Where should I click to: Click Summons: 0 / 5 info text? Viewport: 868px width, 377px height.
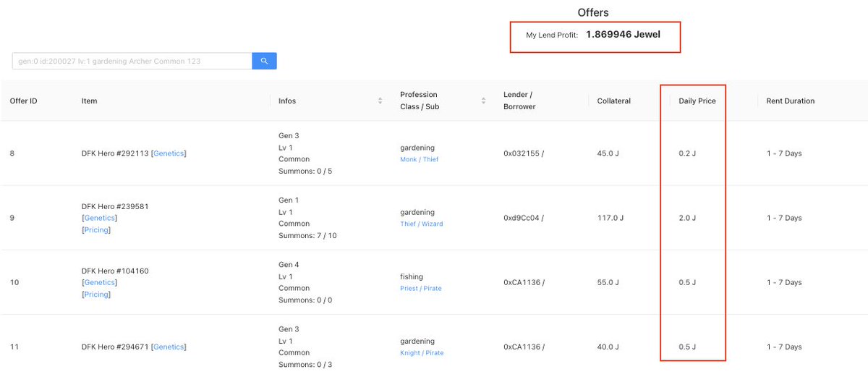pyautogui.click(x=305, y=171)
